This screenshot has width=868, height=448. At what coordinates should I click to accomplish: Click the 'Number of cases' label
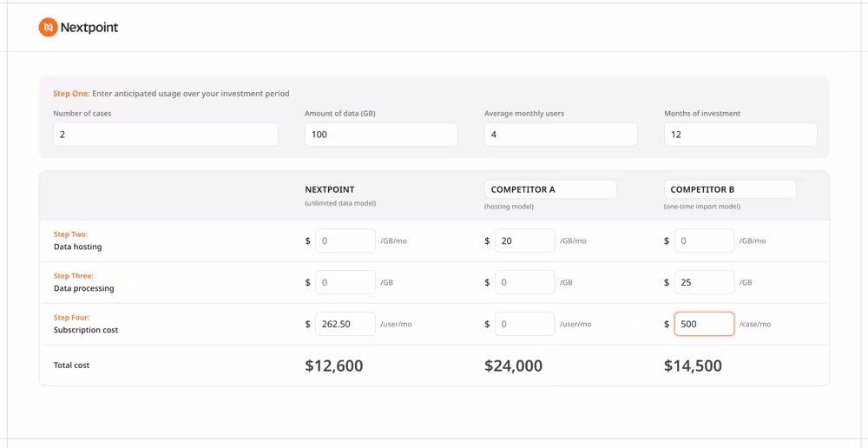[x=82, y=114]
